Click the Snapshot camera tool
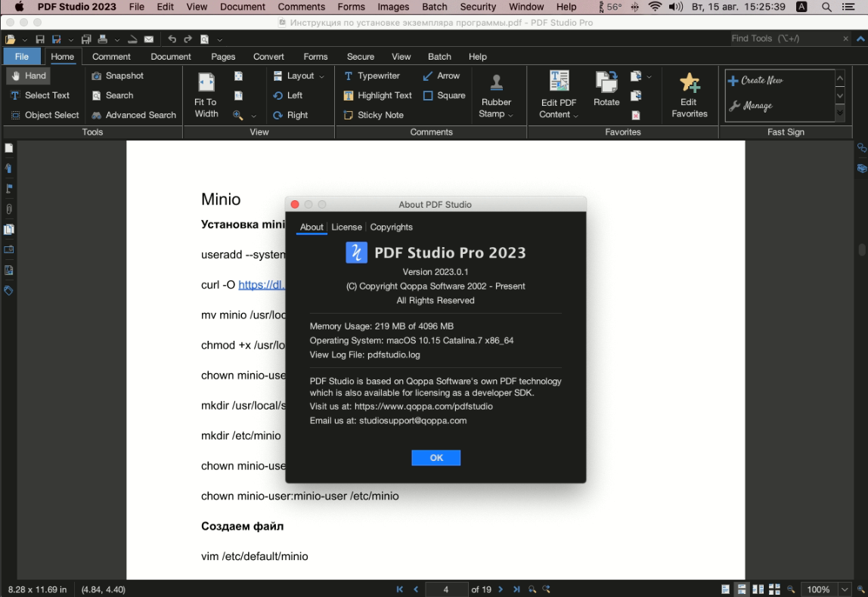Image resolution: width=868 pixels, height=597 pixels. (117, 76)
